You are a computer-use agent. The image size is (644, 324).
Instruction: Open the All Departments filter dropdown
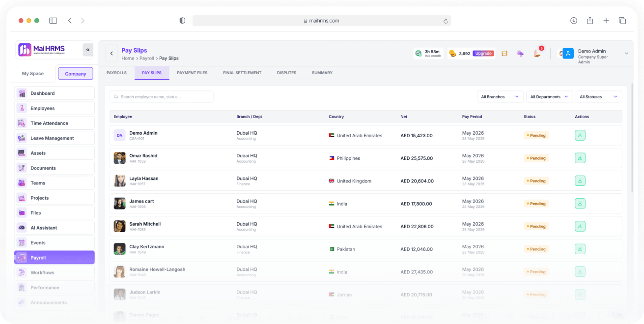coord(549,97)
